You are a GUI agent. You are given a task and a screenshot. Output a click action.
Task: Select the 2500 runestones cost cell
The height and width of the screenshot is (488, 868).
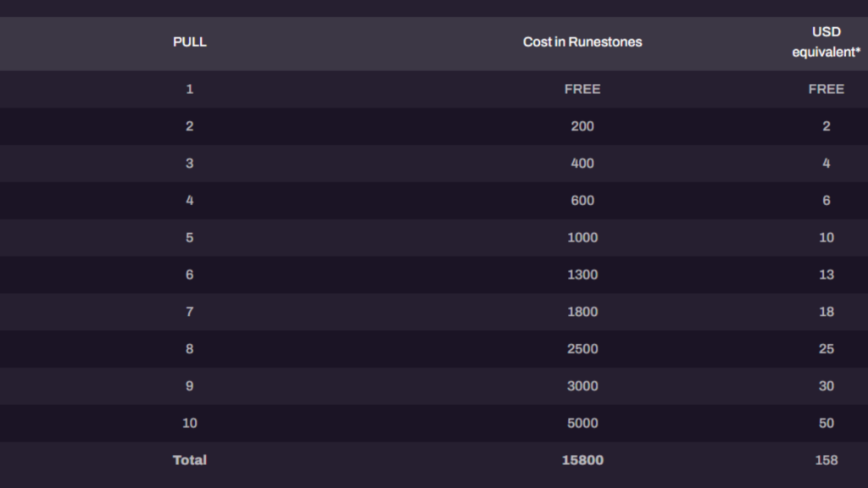click(x=582, y=349)
